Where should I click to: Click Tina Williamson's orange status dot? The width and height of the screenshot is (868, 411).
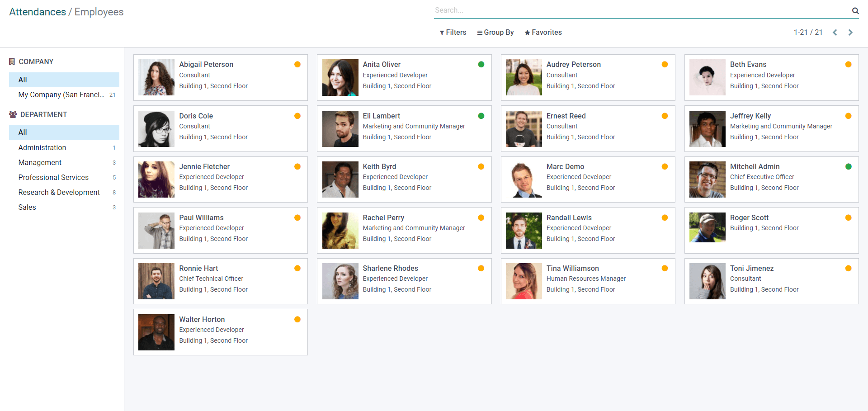tap(665, 268)
